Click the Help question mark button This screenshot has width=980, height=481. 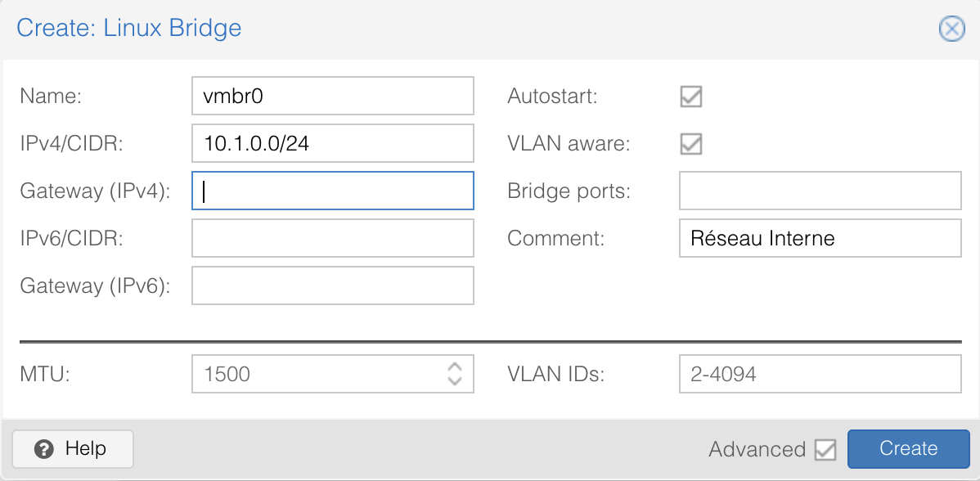pyautogui.click(x=73, y=448)
